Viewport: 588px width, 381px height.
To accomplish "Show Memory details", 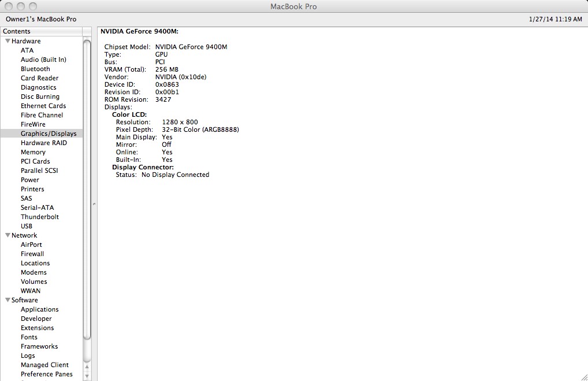I will (33, 152).
